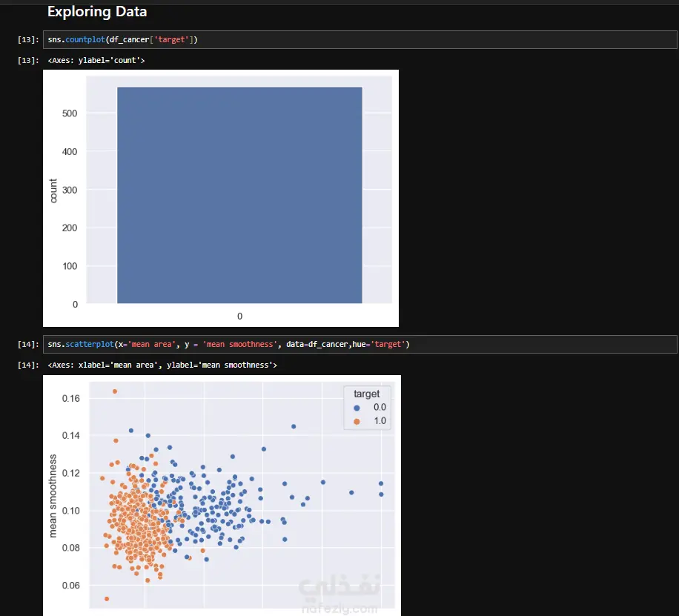Click the blue 0.0 legend marker
Viewport: 679px width, 616px height.
coord(357,408)
